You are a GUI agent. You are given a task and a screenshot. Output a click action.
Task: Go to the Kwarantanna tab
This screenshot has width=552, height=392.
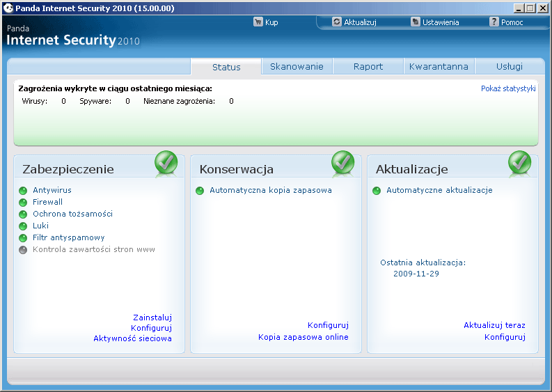pyautogui.click(x=439, y=66)
